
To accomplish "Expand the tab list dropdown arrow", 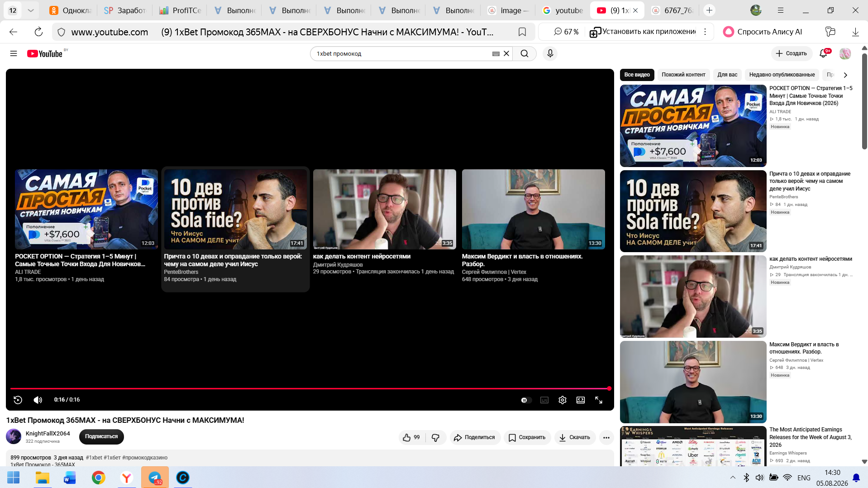I will click(30, 10).
